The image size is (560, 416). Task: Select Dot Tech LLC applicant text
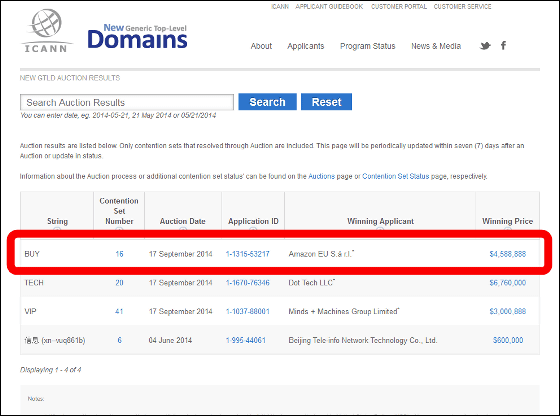[311, 283]
